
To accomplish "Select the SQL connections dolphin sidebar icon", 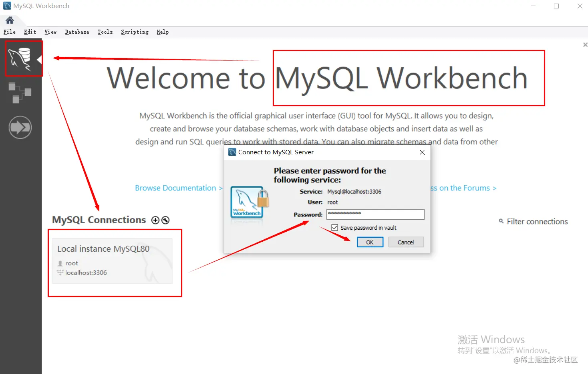I will click(x=23, y=58).
